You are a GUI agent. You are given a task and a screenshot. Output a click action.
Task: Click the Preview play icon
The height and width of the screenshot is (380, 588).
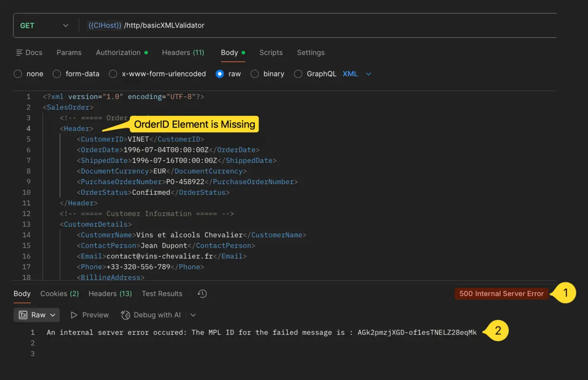pos(74,315)
